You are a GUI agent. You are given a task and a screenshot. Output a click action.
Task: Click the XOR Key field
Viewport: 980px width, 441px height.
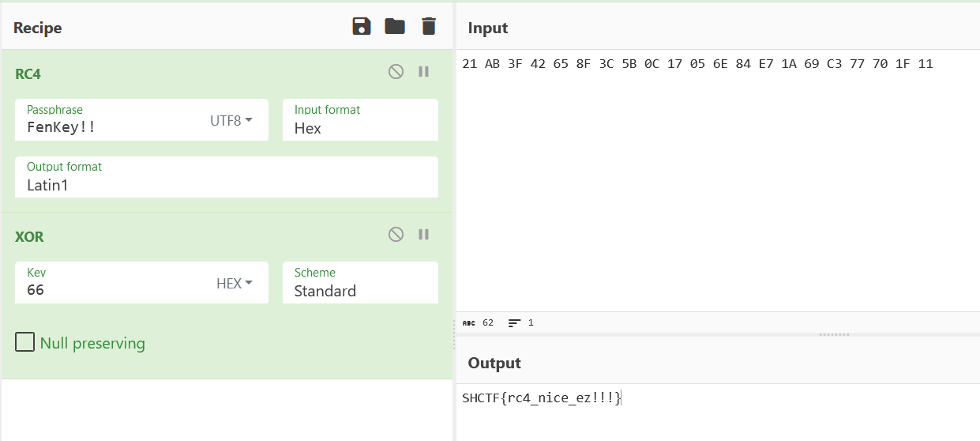[x=111, y=289]
